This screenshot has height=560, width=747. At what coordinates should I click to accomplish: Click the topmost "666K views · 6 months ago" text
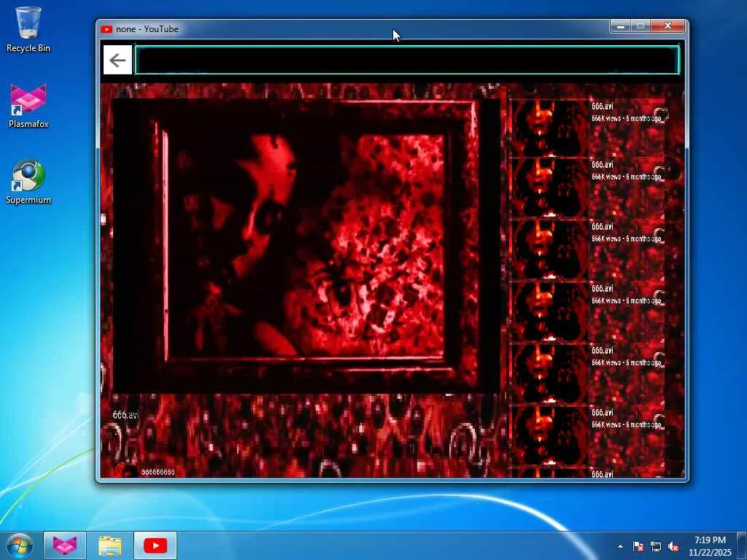click(x=626, y=118)
